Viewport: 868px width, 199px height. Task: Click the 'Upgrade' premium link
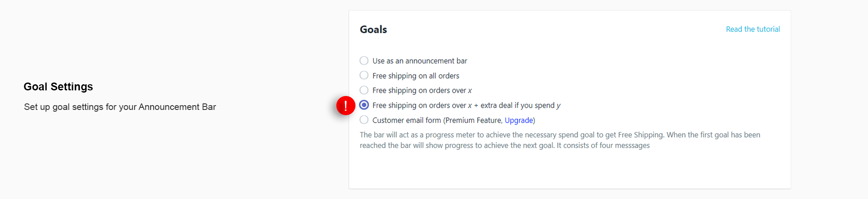click(x=519, y=120)
